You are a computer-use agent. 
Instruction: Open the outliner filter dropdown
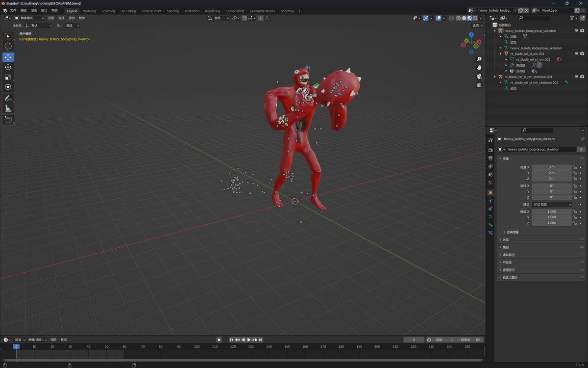[573, 18]
